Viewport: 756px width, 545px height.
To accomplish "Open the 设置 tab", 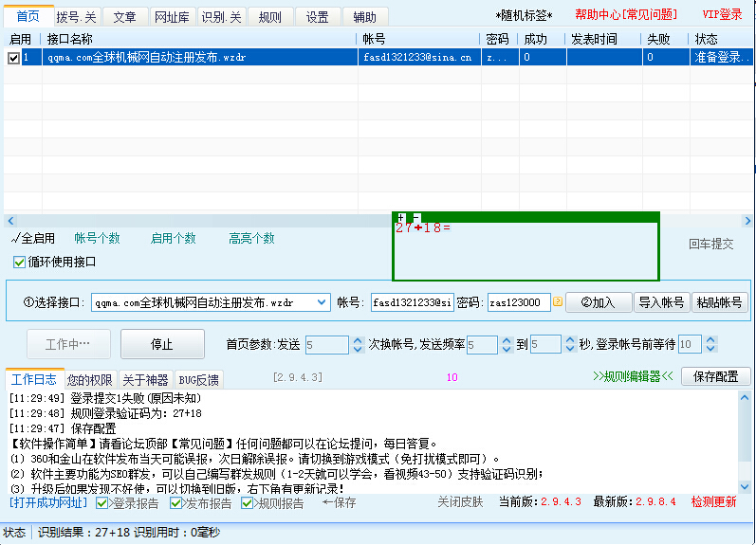I will [x=317, y=17].
